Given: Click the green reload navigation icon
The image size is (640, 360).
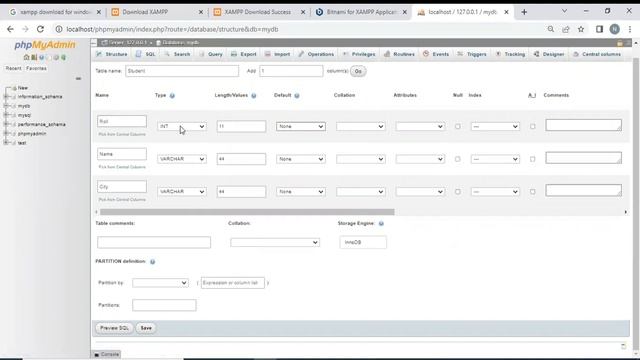Looking at the screenshot, I should 63,58.
